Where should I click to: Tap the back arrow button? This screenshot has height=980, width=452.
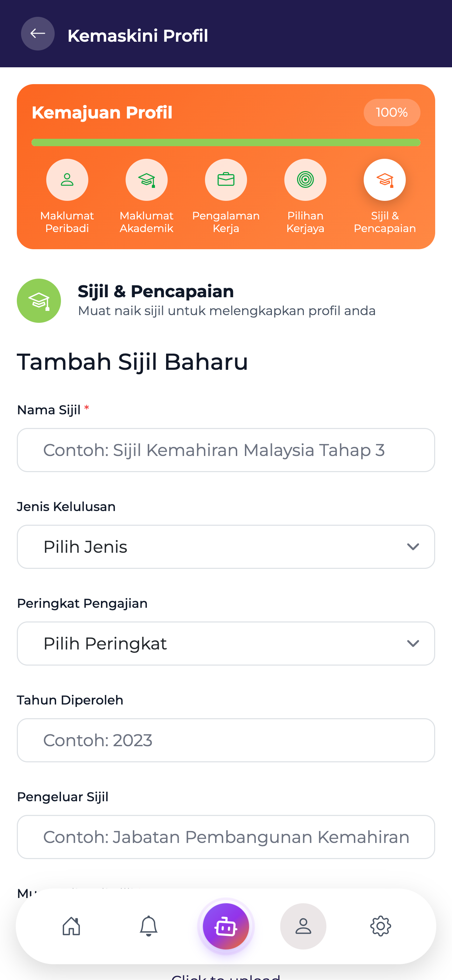click(x=38, y=34)
